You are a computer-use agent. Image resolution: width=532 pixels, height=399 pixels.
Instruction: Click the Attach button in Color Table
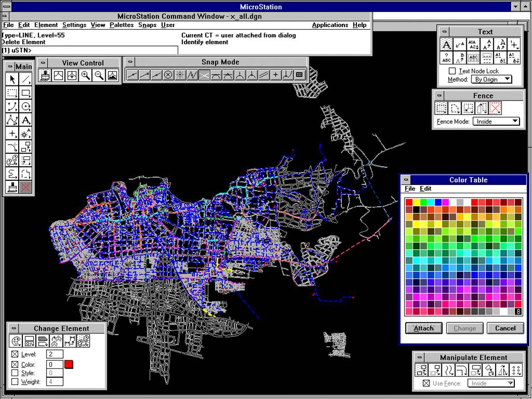click(424, 328)
